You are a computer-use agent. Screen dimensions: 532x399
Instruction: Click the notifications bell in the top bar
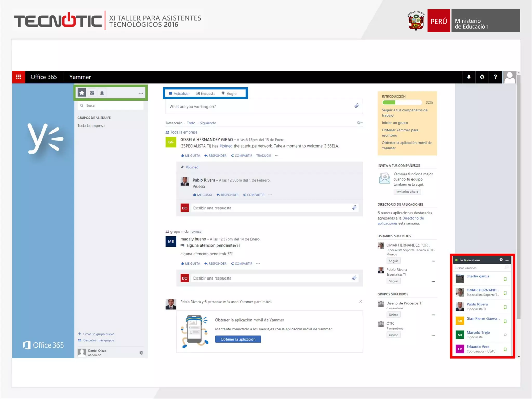pyautogui.click(x=469, y=77)
